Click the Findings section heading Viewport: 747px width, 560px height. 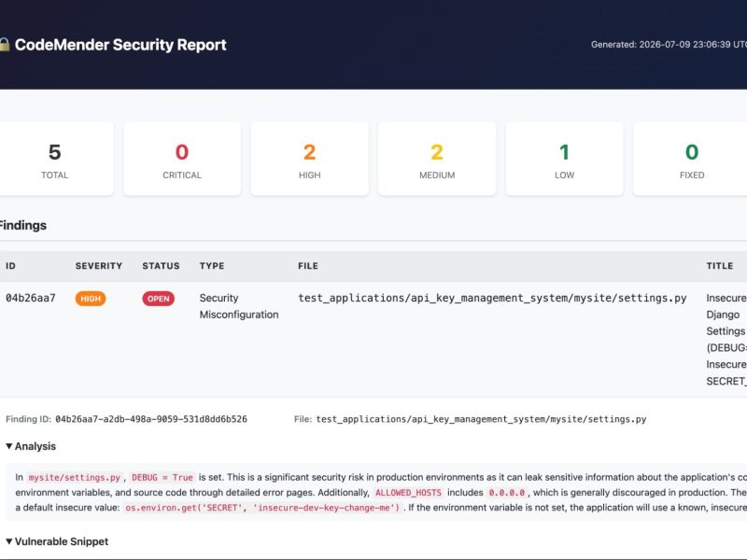[22, 225]
